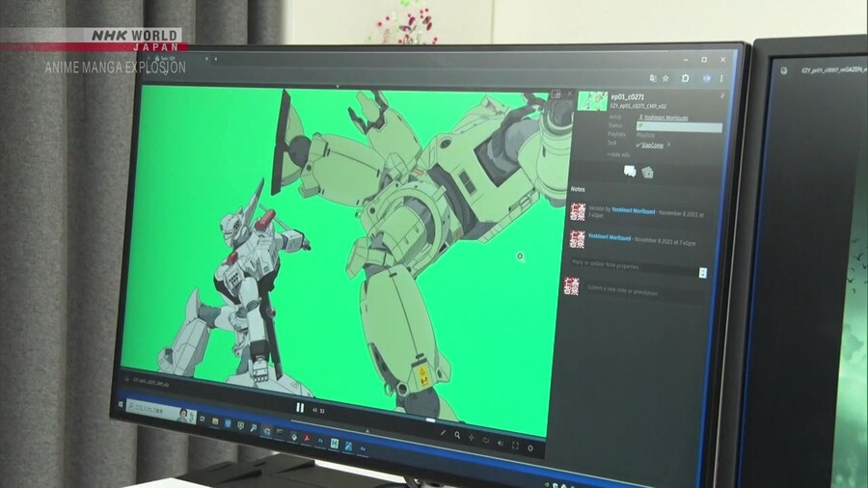The image size is (868, 488).
Task: Click the highlighted Status field
Action: [679, 126]
